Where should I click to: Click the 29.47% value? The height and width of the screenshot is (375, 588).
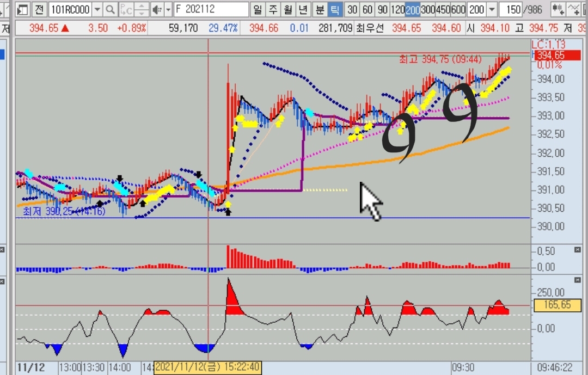coord(223,28)
